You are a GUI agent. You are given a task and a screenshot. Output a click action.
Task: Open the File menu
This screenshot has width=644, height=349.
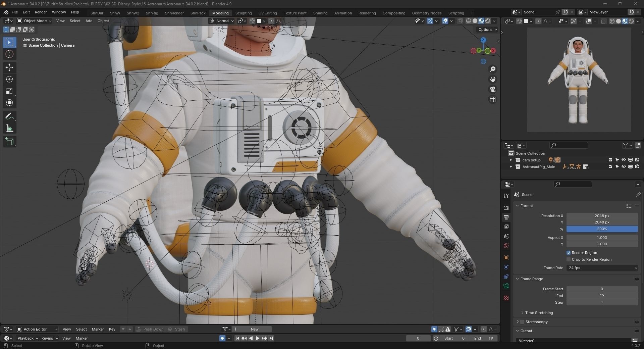pos(15,12)
